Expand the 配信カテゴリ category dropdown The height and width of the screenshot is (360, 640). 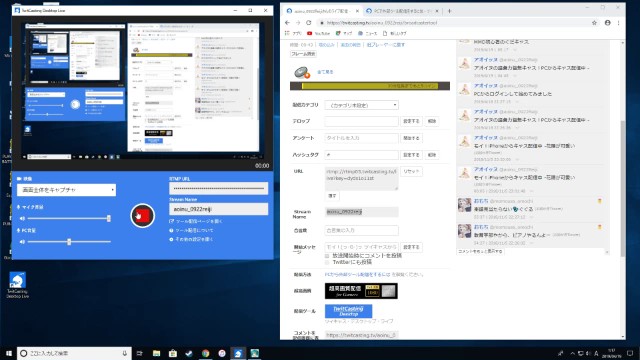(362, 105)
